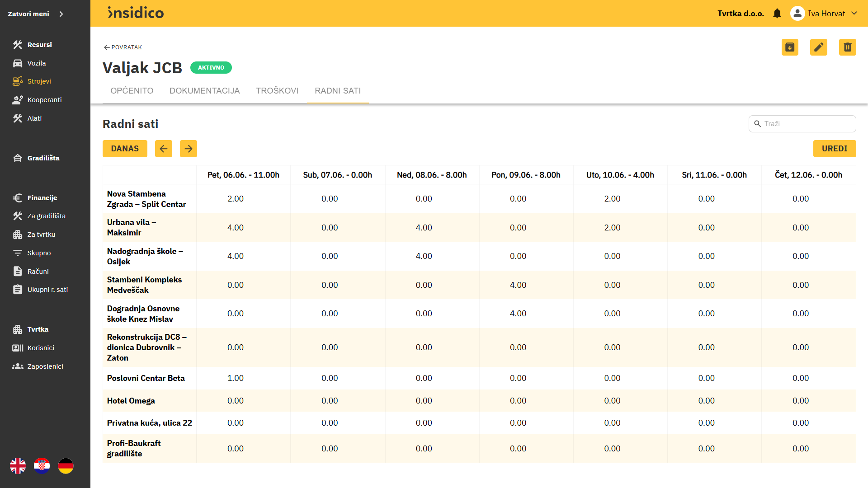Go to next week arrow
The height and width of the screenshot is (488, 868).
point(188,149)
